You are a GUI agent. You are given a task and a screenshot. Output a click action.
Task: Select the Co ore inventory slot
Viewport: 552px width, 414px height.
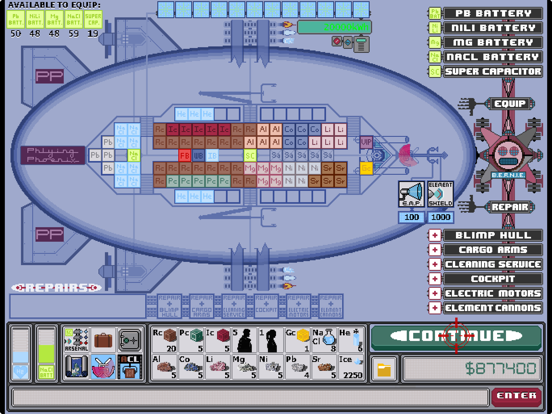point(191,367)
